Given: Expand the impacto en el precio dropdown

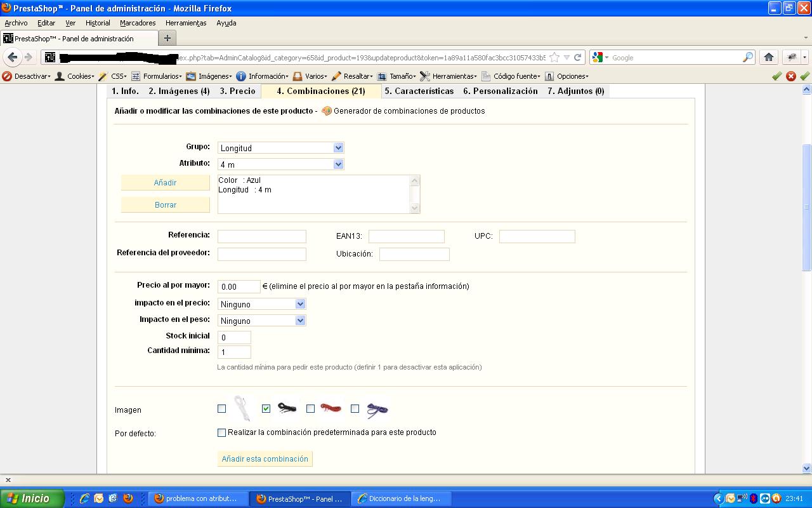Looking at the screenshot, I should coord(261,304).
